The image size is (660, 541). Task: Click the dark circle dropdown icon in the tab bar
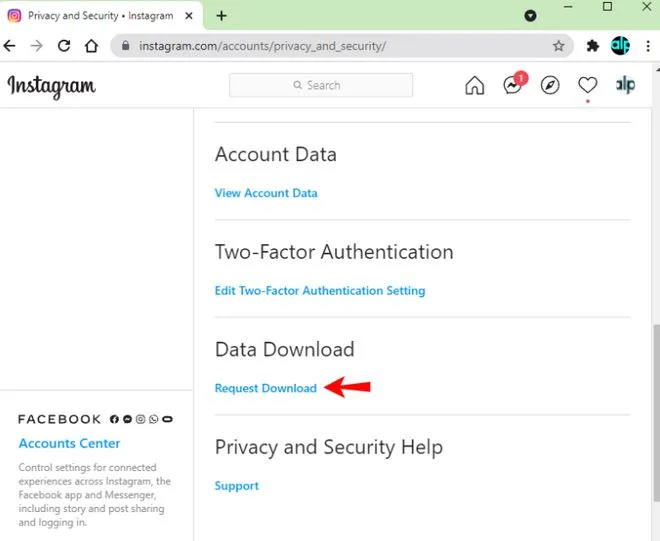coord(530,16)
